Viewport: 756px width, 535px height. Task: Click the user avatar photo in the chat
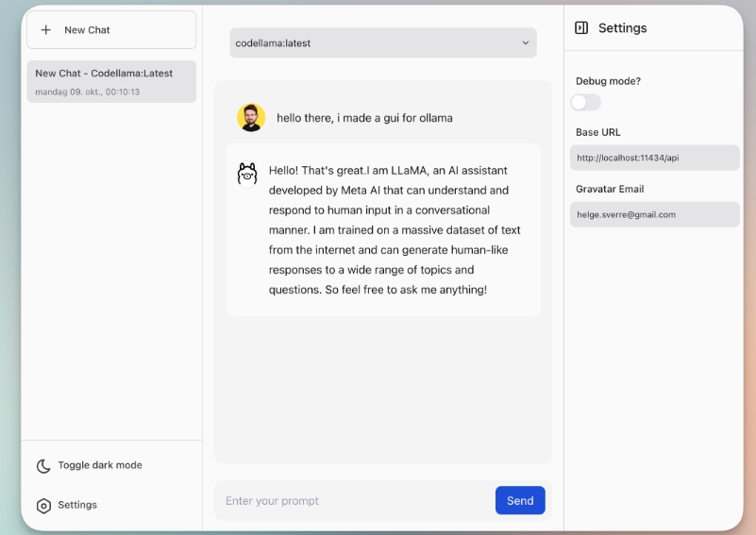coord(250,118)
